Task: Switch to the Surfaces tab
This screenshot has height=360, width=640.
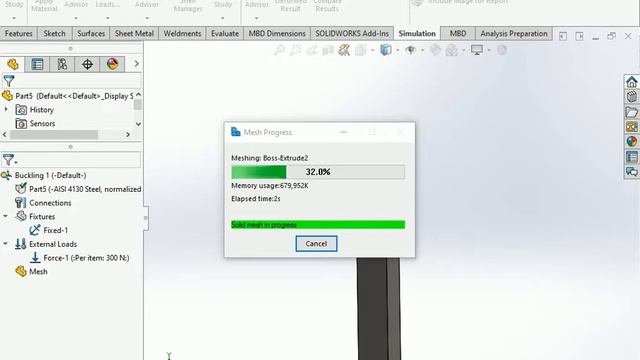Action: coord(91,33)
